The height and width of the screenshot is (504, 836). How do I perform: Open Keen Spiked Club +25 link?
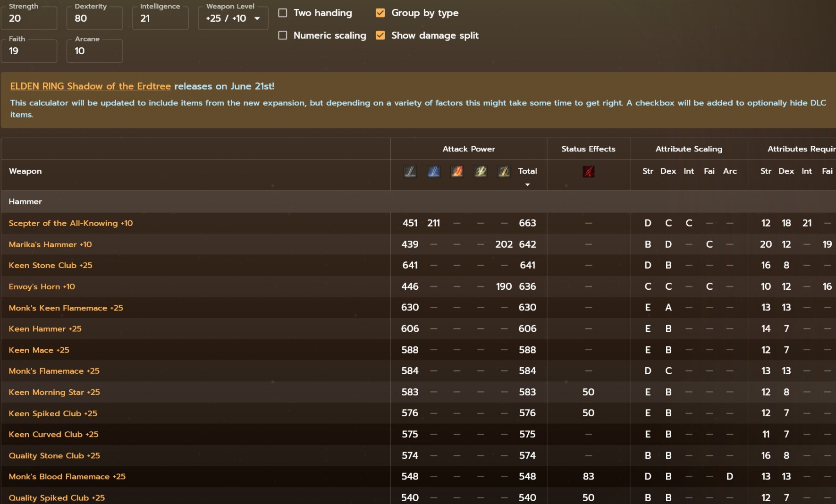(52, 413)
